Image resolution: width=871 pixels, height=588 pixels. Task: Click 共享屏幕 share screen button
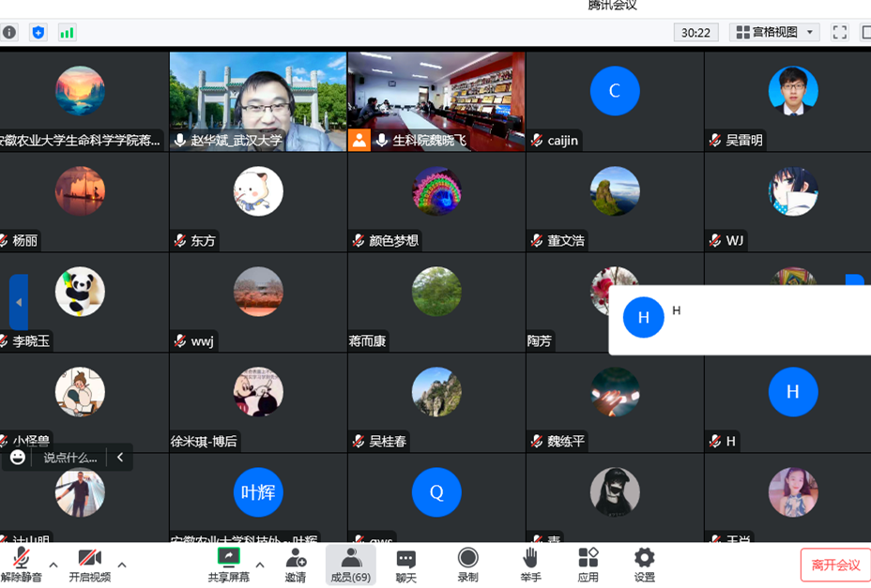pyautogui.click(x=229, y=565)
